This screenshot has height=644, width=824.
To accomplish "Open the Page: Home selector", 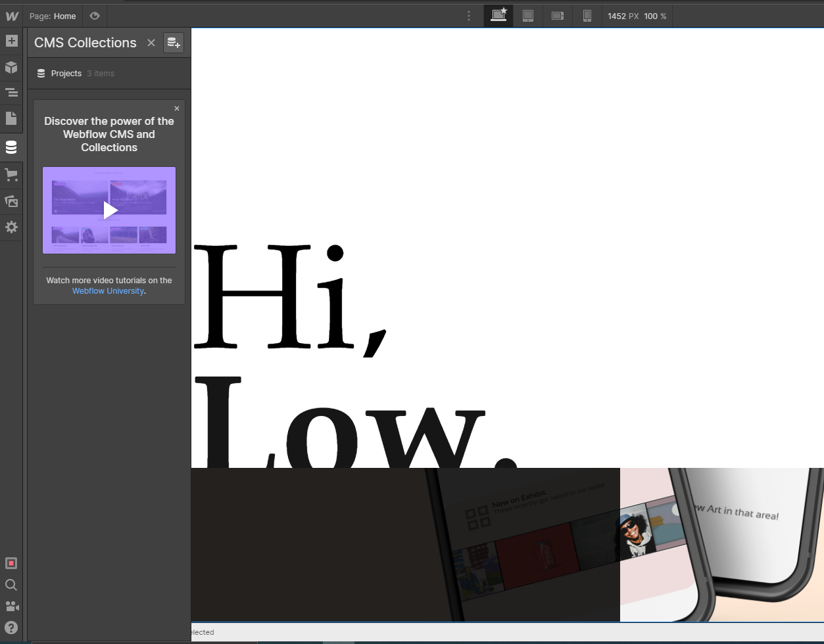I will (53, 16).
